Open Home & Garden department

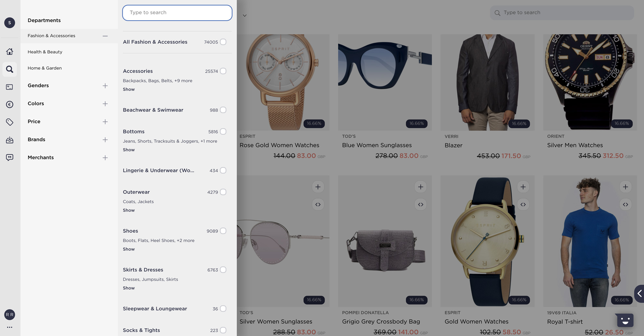point(45,68)
